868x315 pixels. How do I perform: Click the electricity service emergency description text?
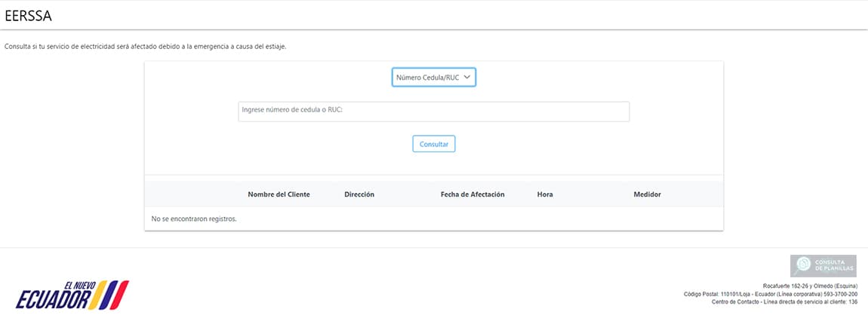[x=146, y=47]
